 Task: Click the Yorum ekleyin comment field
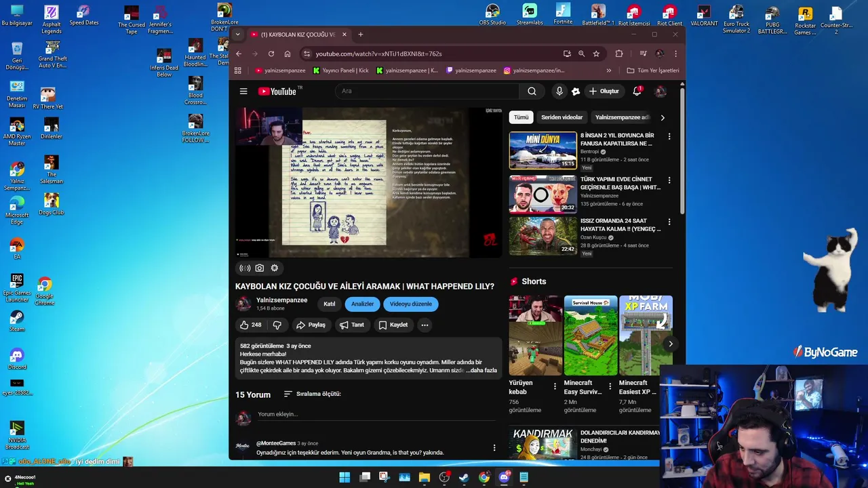(x=376, y=414)
